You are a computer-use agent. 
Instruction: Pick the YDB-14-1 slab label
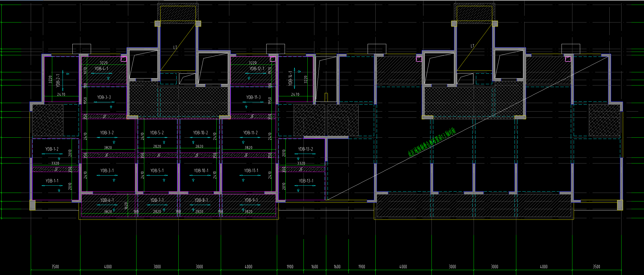(x=291, y=78)
